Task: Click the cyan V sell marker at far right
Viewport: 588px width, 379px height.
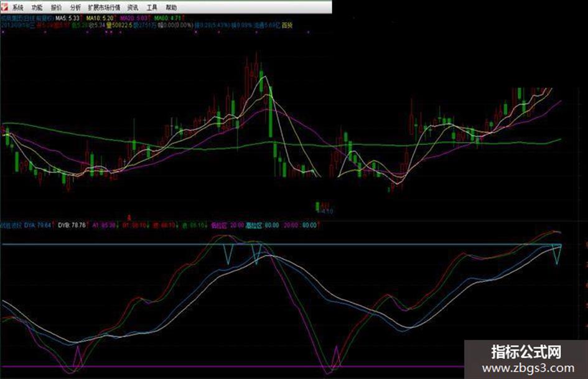Action: 558,254
